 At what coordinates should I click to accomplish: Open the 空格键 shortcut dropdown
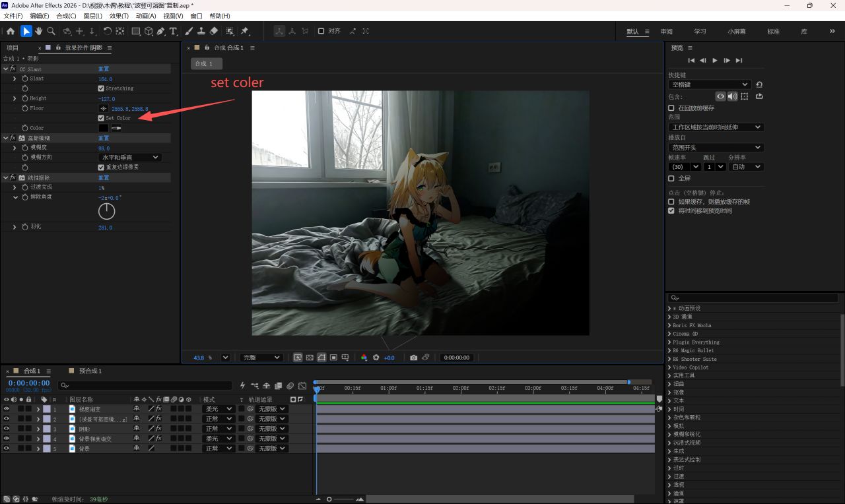click(710, 84)
